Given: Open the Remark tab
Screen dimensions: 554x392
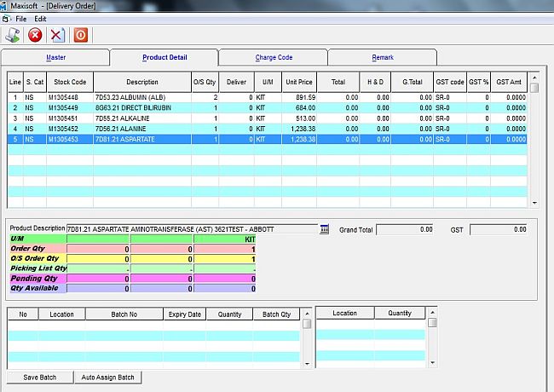Looking at the screenshot, I should tap(382, 57).
